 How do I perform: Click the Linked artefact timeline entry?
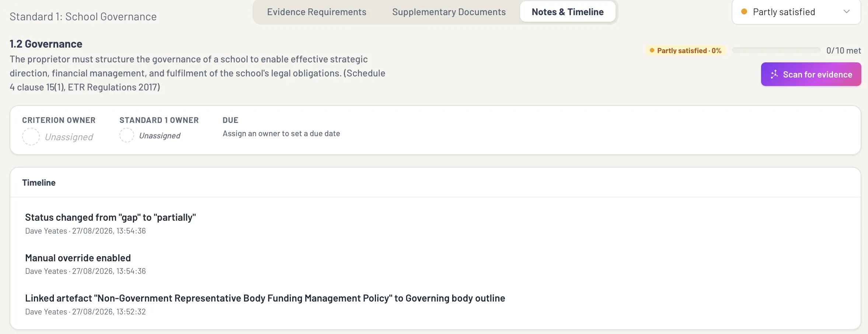pos(265,298)
